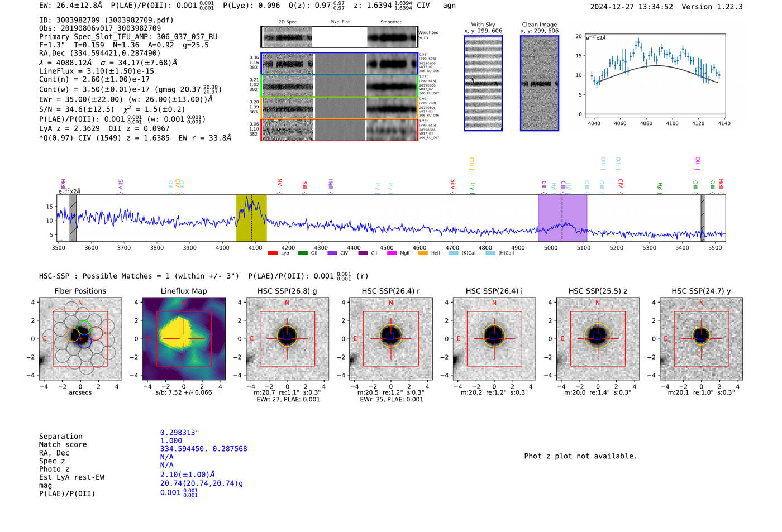Click the 'Smoothed' column header

392,22
